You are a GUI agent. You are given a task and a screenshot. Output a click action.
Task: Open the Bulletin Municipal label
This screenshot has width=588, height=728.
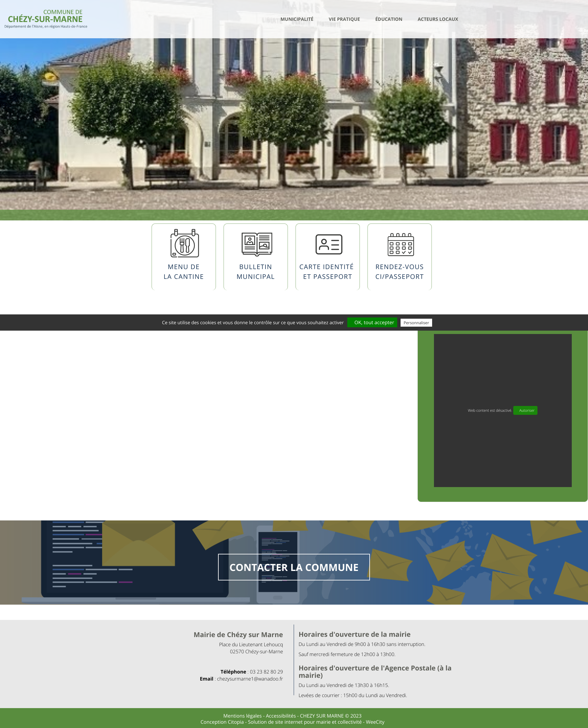255,272
